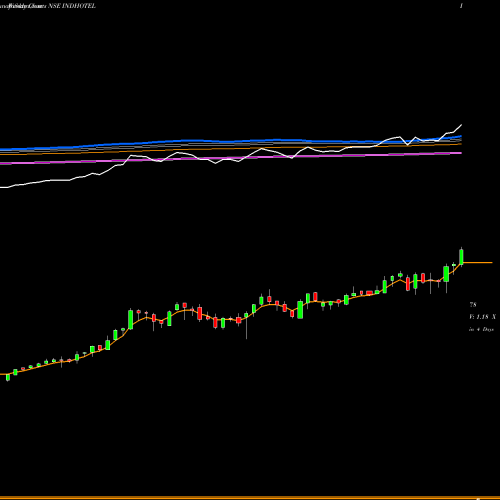
Task: Select the first green candle at far left
Action: click(x=8, y=377)
